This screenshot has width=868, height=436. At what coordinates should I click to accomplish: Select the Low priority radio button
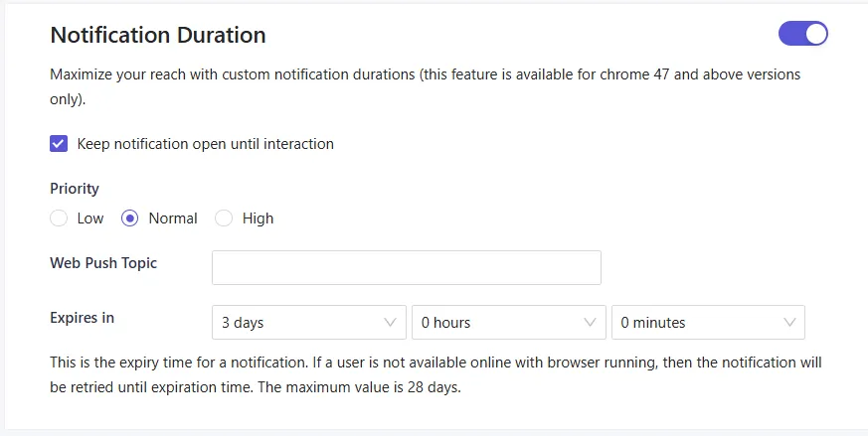pos(59,218)
